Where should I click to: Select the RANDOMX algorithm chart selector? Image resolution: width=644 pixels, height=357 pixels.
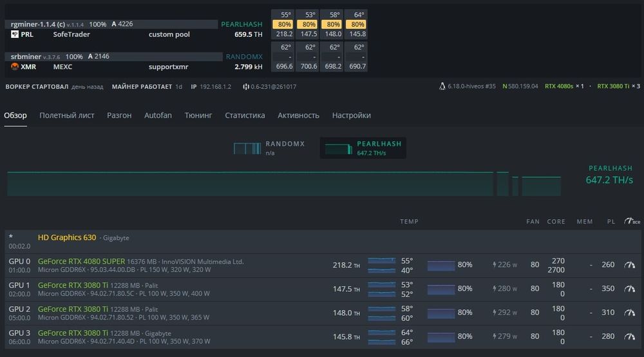pyautogui.click(x=269, y=148)
